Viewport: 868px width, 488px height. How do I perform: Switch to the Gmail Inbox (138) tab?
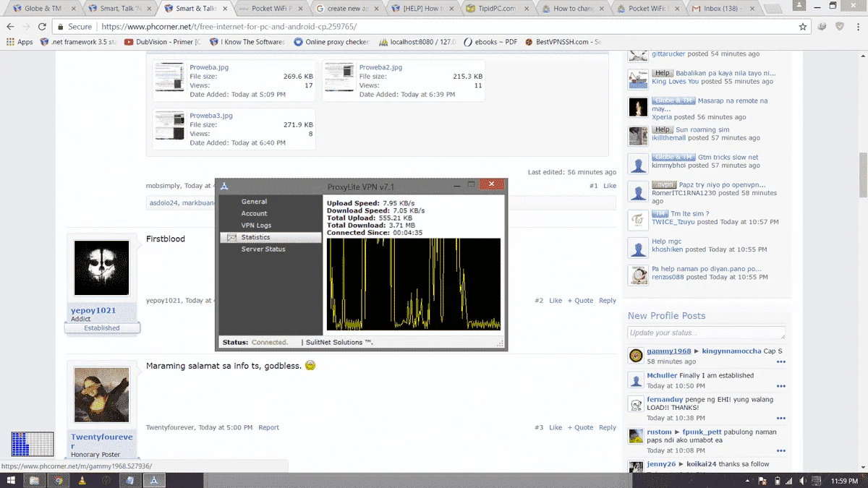724,9
